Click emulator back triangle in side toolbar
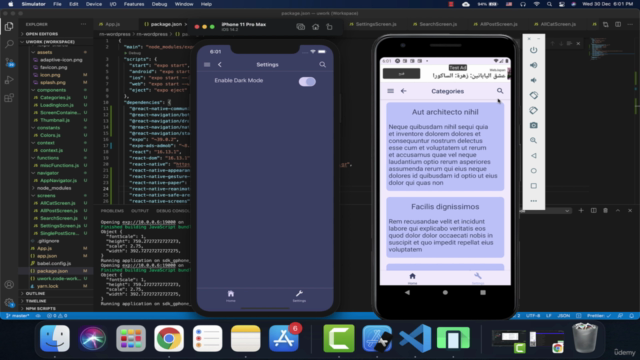Screen dimensions: 640x360 [x=533, y=156]
